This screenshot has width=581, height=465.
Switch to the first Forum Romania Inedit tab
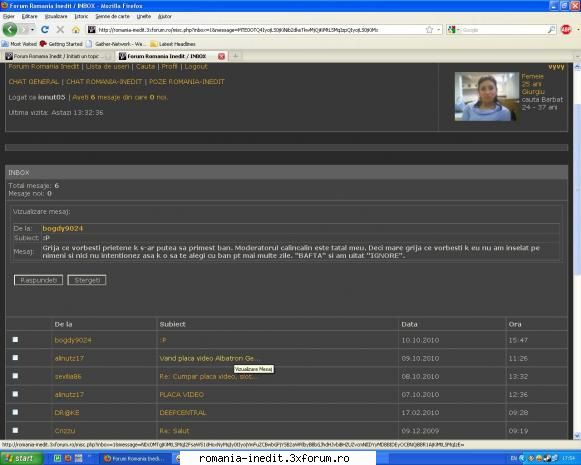pos(57,56)
